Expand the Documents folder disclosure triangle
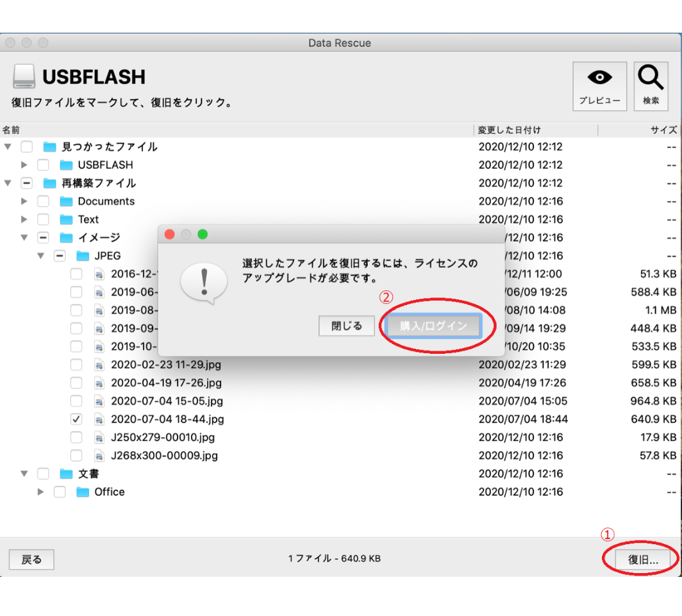Screen dimensions: 682x616 pyautogui.click(x=24, y=201)
